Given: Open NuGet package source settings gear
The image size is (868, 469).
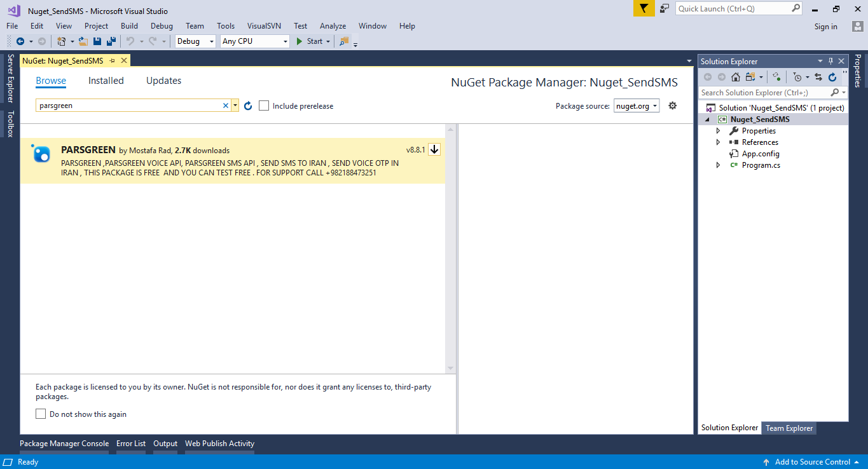Looking at the screenshot, I should point(672,105).
